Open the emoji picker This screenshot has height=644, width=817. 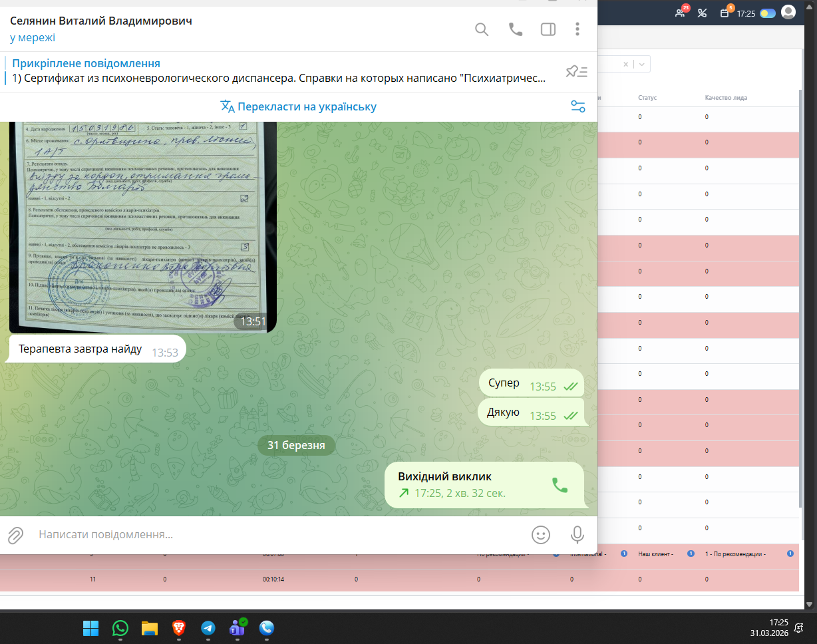pyautogui.click(x=541, y=534)
